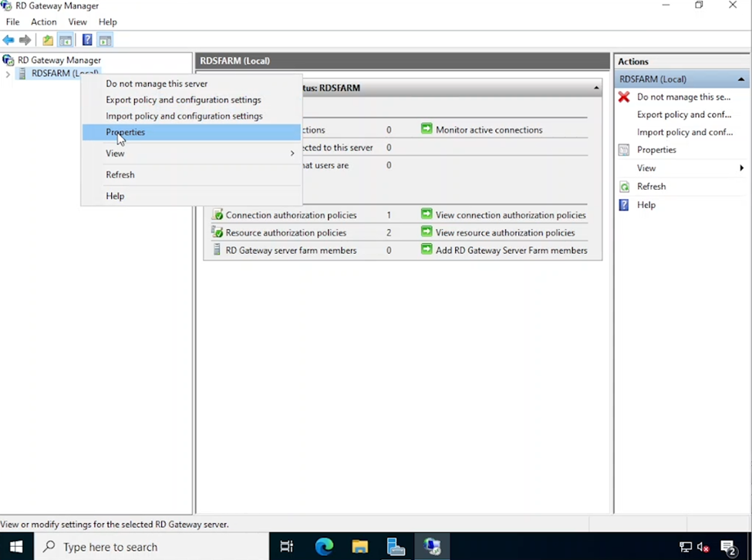752x560 pixels.
Task: Select RD Gateway Manager root tree item
Action: (x=59, y=60)
